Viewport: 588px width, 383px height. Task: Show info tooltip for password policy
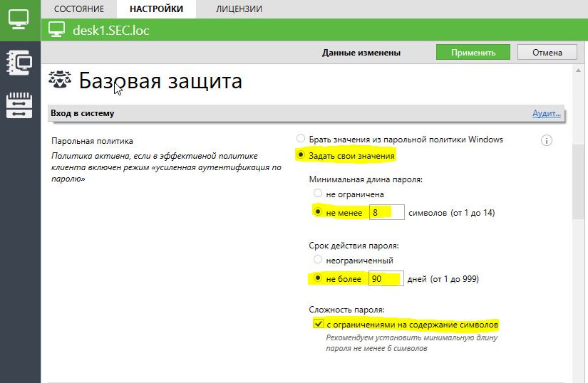click(x=547, y=141)
